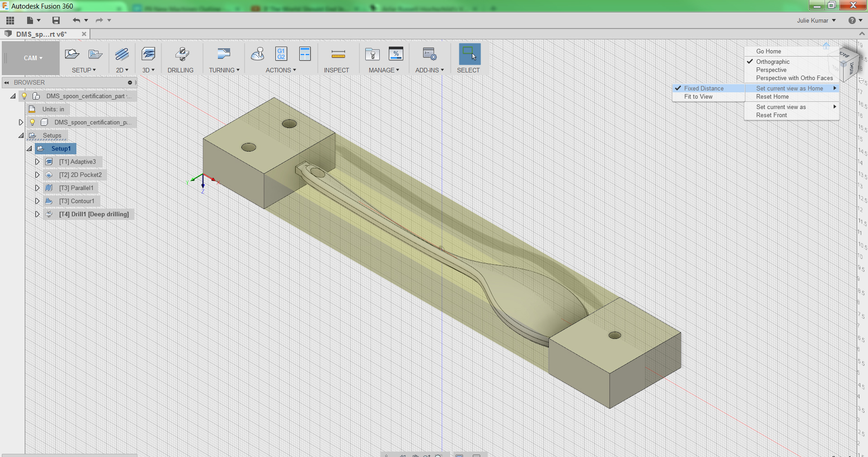Click the Setup Sheet icon
The image size is (868, 457).
point(305,54)
